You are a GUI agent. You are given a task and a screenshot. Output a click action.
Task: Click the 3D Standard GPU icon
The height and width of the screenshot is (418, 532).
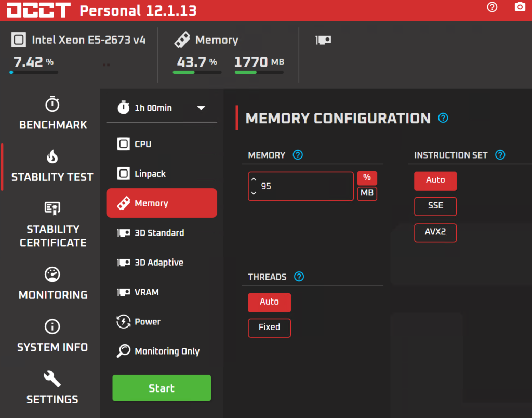(124, 232)
